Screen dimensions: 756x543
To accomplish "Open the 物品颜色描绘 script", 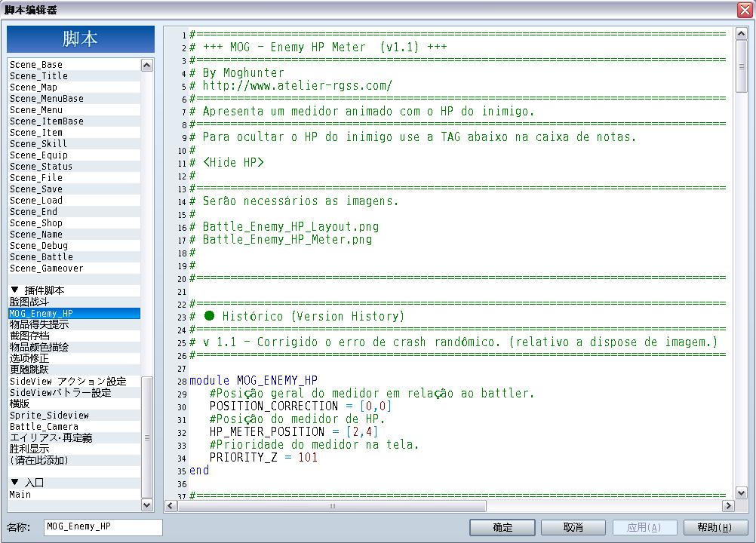I will click(x=74, y=347).
